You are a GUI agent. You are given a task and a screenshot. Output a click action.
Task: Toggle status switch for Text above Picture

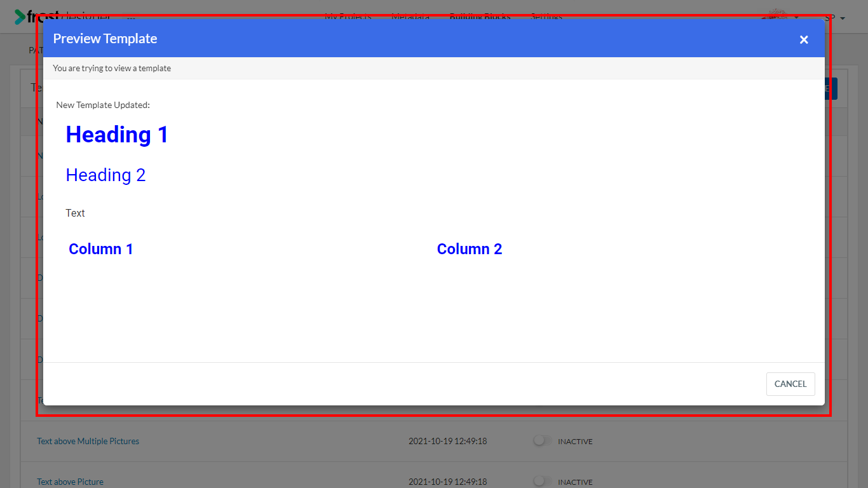(x=542, y=481)
